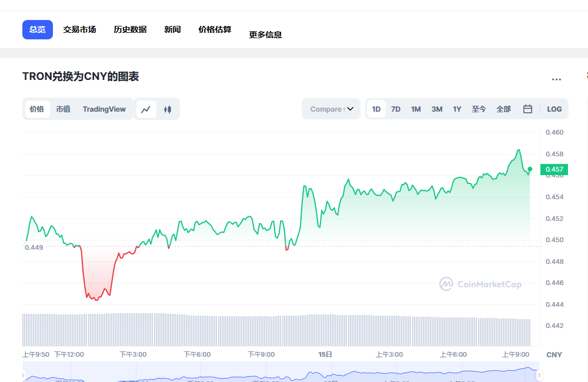Viewport: 588px width, 382px height.
Task: Click the mini chart navigator area
Action: click(281, 372)
